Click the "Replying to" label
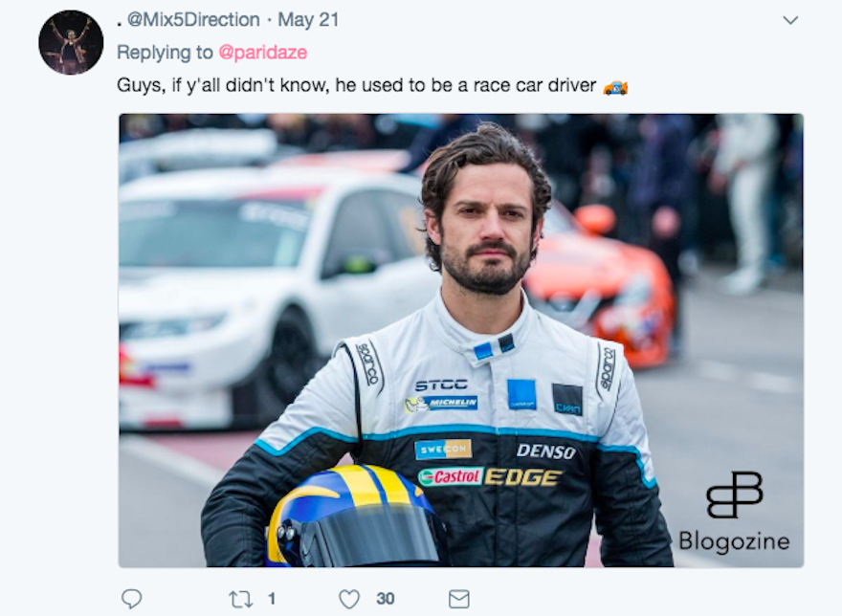 165,53
